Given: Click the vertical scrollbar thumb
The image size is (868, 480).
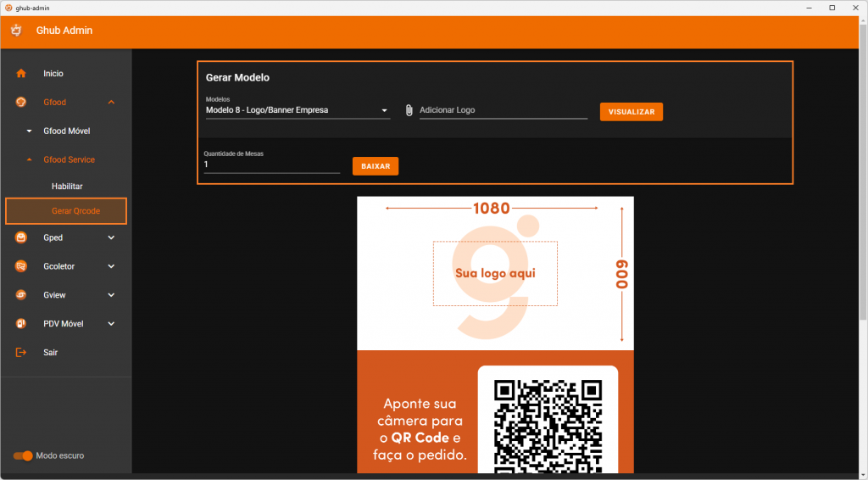Looking at the screenshot, I should pyautogui.click(x=863, y=172).
